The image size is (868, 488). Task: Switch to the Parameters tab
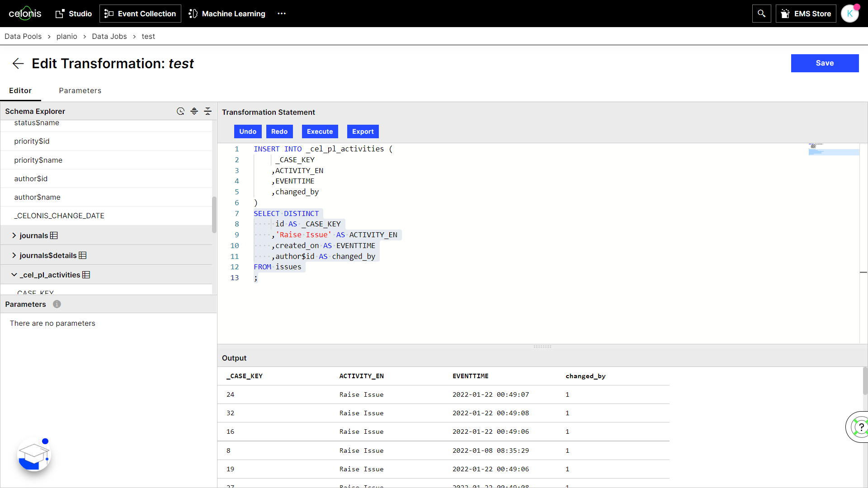[x=80, y=90]
